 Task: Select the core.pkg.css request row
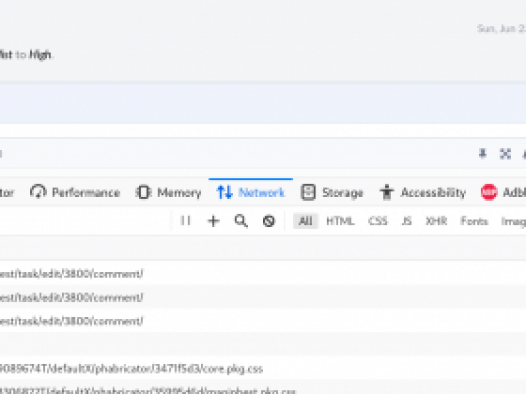(x=263, y=369)
